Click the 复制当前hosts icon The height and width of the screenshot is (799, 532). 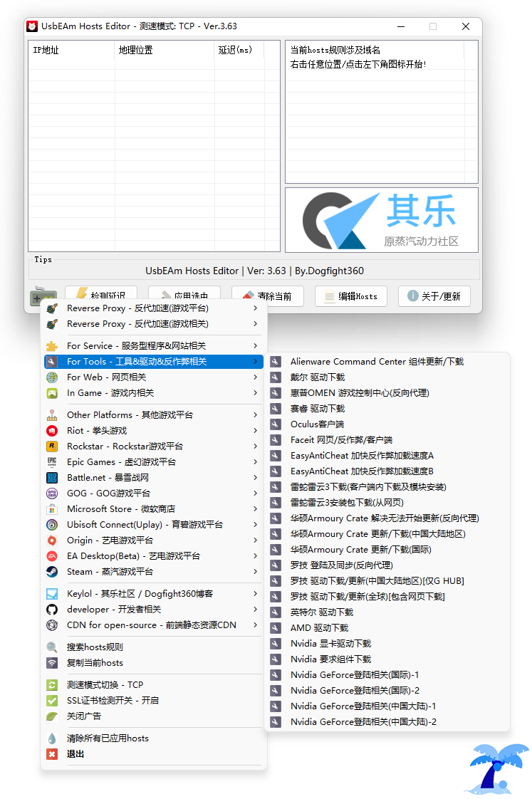coord(52,663)
